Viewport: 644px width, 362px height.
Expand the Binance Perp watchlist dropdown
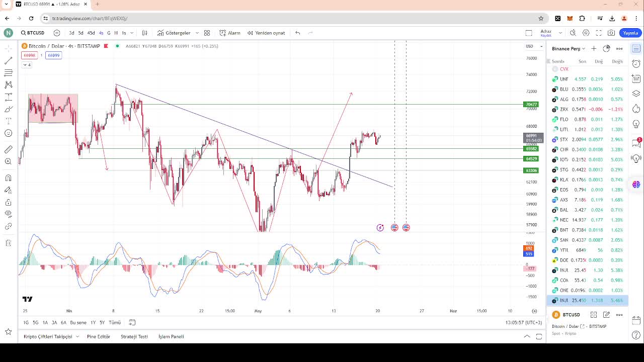coord(569,49)
